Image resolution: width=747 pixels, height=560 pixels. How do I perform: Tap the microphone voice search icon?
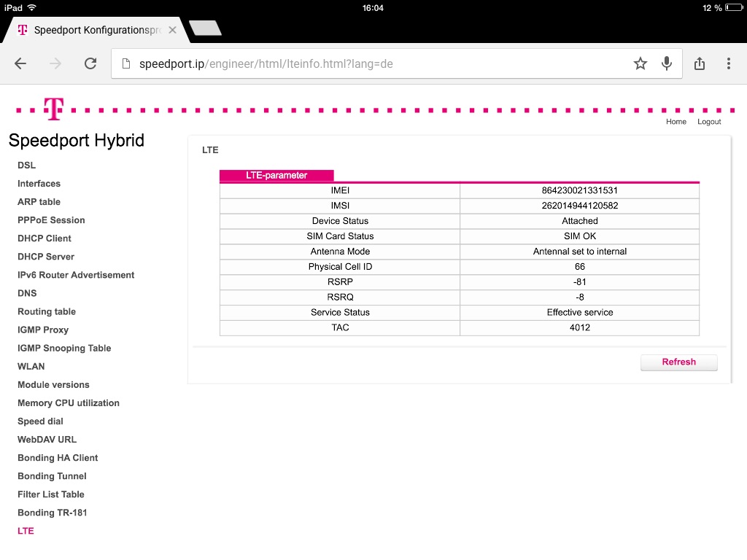point(667,63)
